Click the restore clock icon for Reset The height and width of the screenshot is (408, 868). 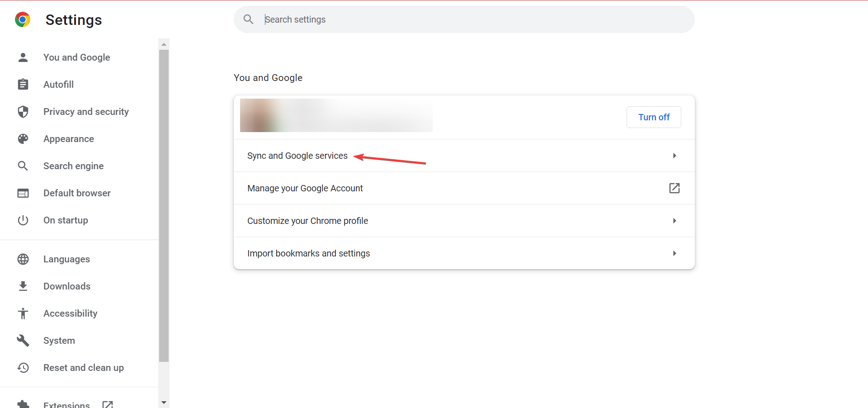[23, 368]
